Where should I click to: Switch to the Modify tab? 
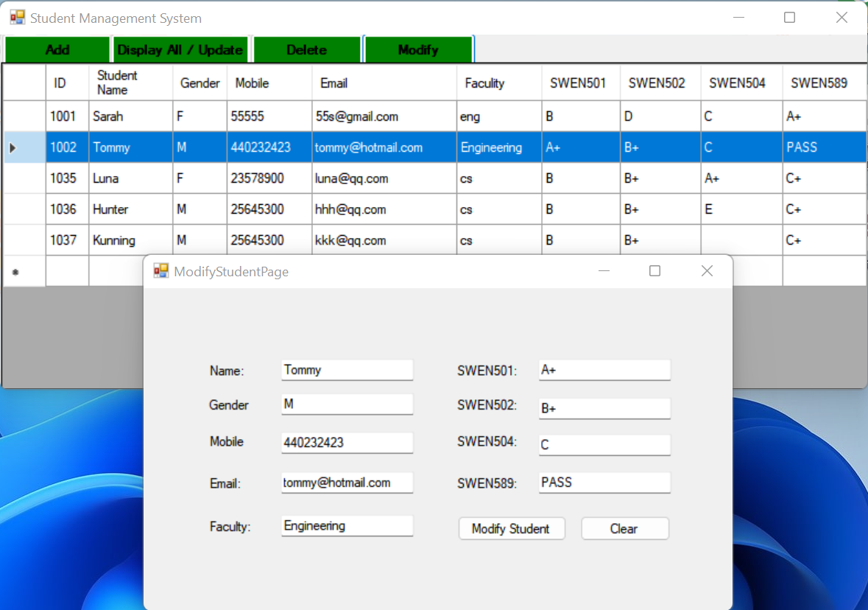pos(418,49)
